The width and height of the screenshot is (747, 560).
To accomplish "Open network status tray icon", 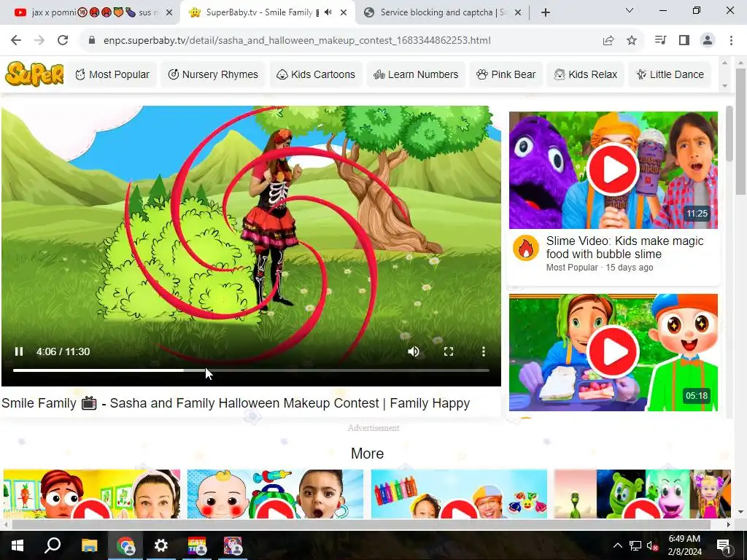I will click(635, 545).
